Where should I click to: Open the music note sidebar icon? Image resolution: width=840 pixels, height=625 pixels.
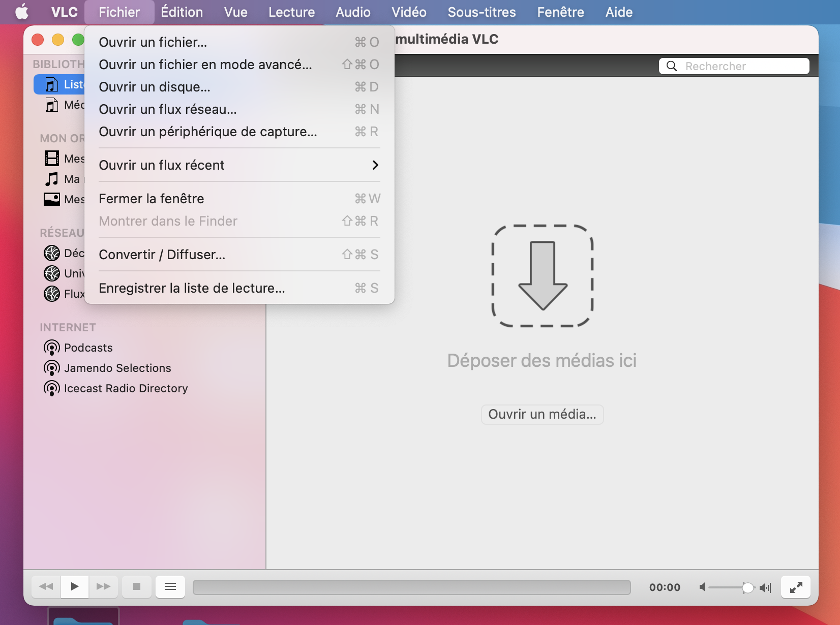51,179
